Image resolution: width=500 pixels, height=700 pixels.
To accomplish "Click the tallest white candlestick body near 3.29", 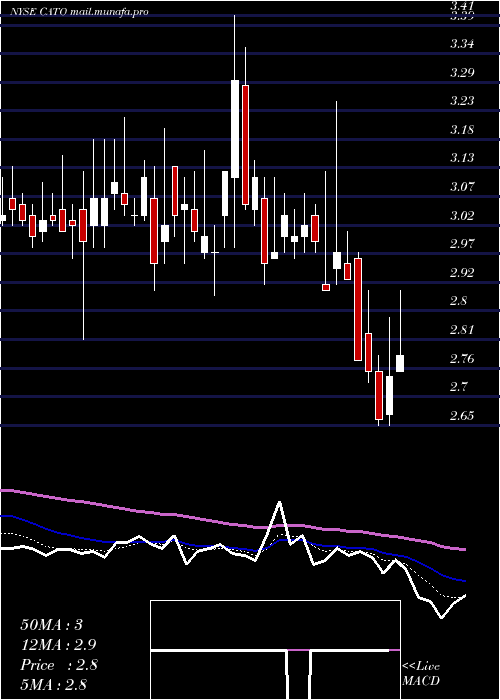I will pos(235,129).
